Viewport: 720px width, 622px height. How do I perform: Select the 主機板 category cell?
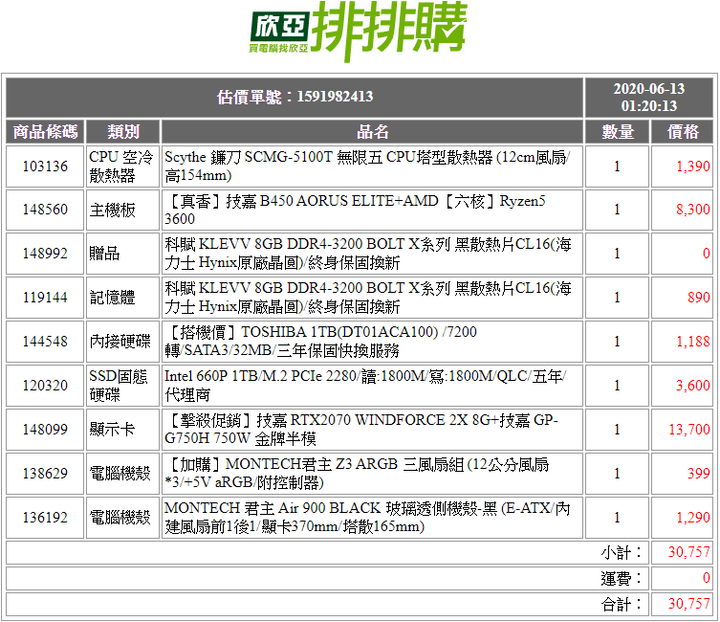pos(123,210)
